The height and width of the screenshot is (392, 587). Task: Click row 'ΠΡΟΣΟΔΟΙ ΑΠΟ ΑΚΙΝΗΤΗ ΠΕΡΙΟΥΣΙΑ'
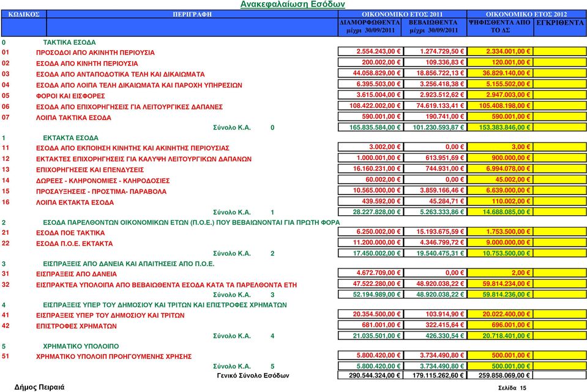[x=95, y=53]
